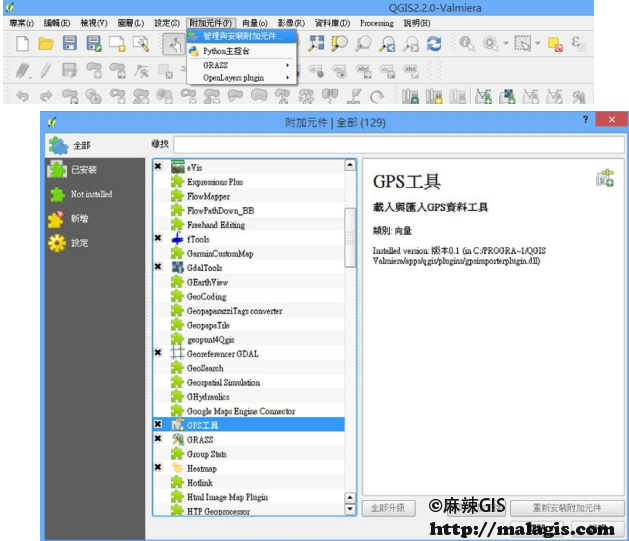This screenshot has height=541, width=629.
Task: Open the 向量(O) menu
Action: (255, 23)
